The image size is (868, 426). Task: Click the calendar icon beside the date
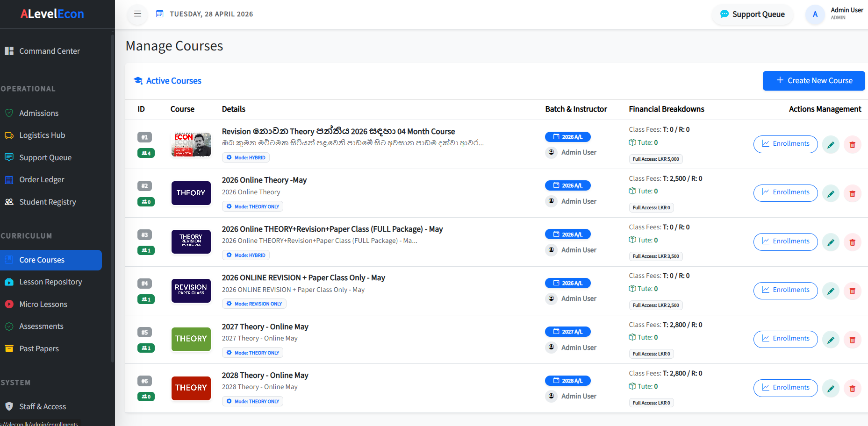tap(159, 14)
